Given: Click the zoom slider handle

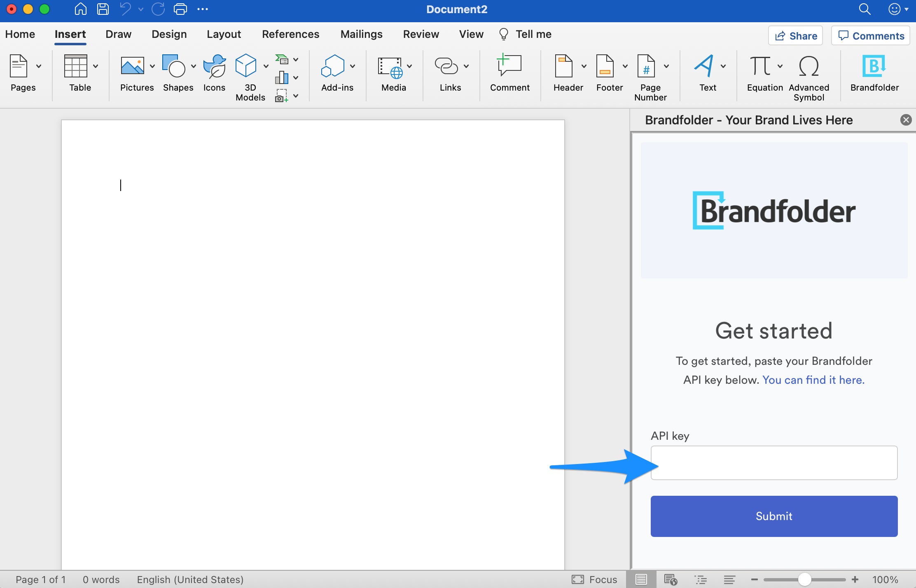Looking at the screenshot, I should click(804, 580).
